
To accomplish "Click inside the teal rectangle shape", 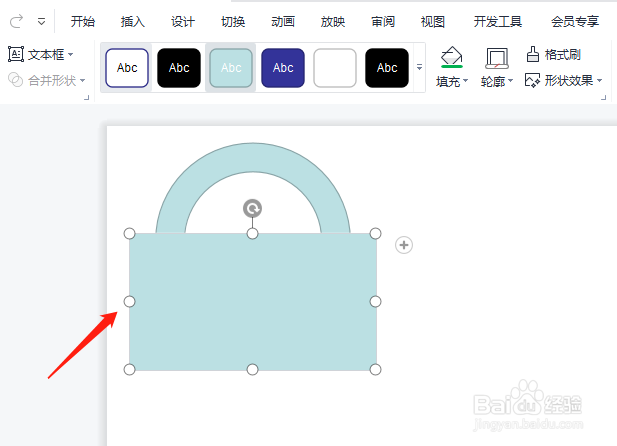I will click(x=253, y=302).
